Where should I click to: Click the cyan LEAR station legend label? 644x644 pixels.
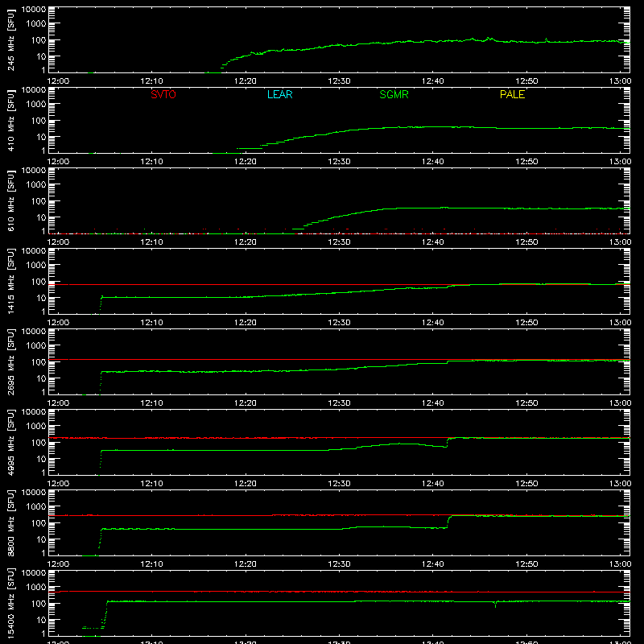(279, 94)
